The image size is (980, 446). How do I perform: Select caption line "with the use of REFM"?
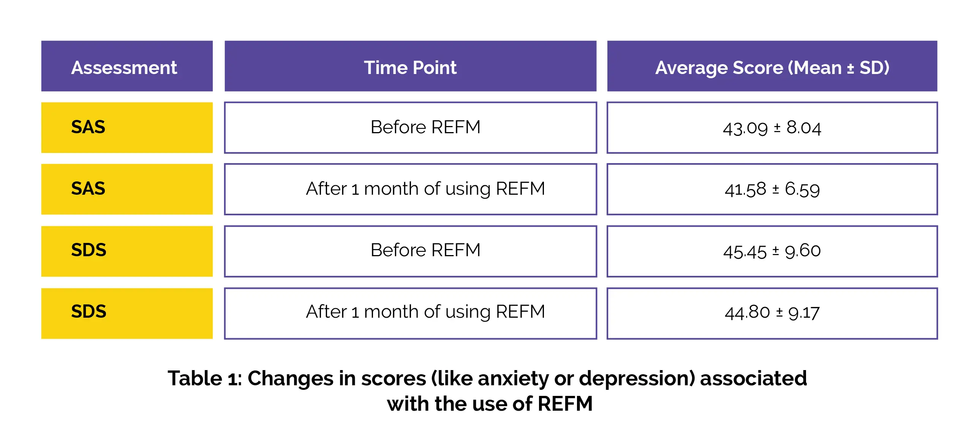click(x=490, y=404)
